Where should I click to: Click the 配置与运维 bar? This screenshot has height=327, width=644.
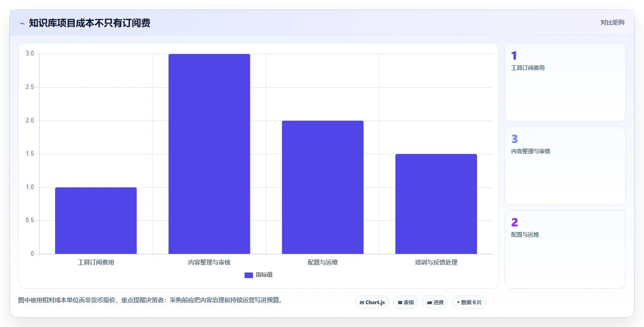323,187
